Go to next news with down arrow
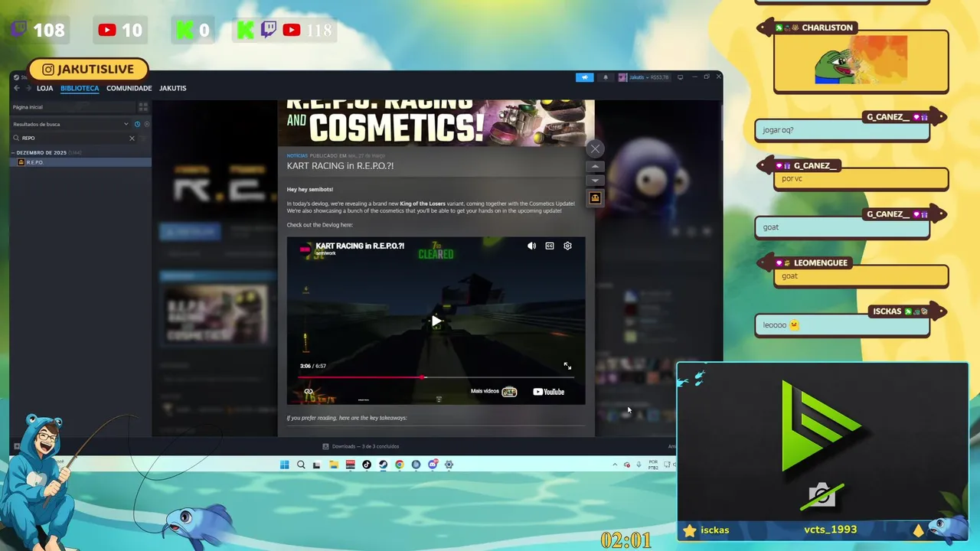The width and height of the screenshot is (980, 551). (595, 181)
